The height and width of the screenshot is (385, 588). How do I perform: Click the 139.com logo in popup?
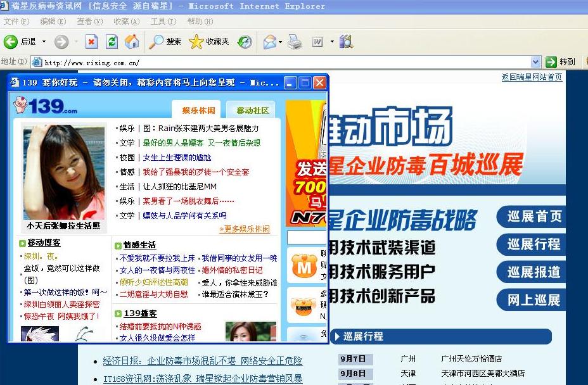tap(46, 105)
